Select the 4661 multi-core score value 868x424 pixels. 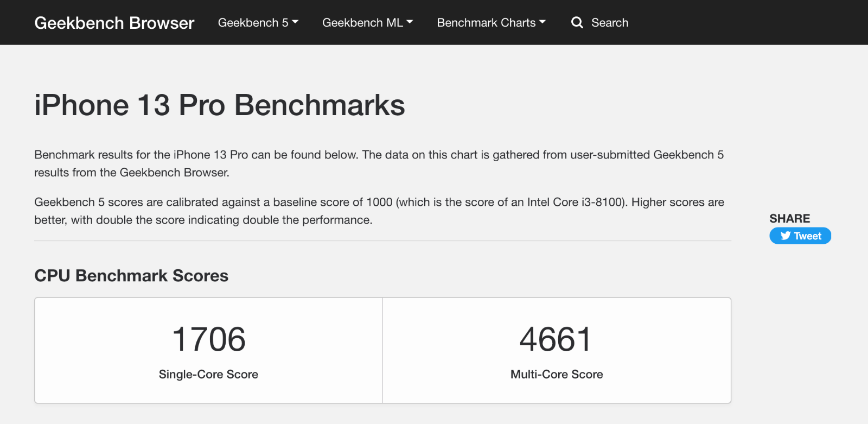(556, 339)
